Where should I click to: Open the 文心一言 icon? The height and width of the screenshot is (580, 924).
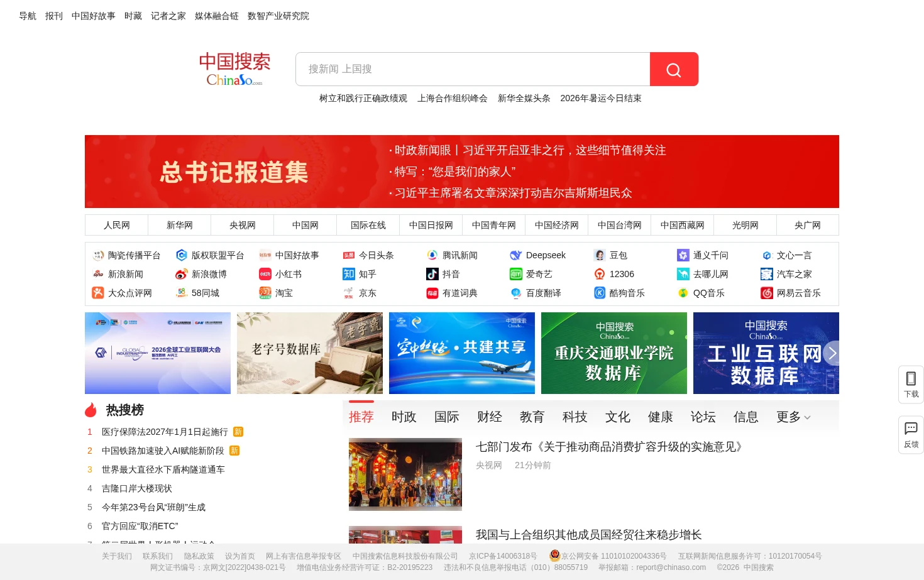coord(767,255)
